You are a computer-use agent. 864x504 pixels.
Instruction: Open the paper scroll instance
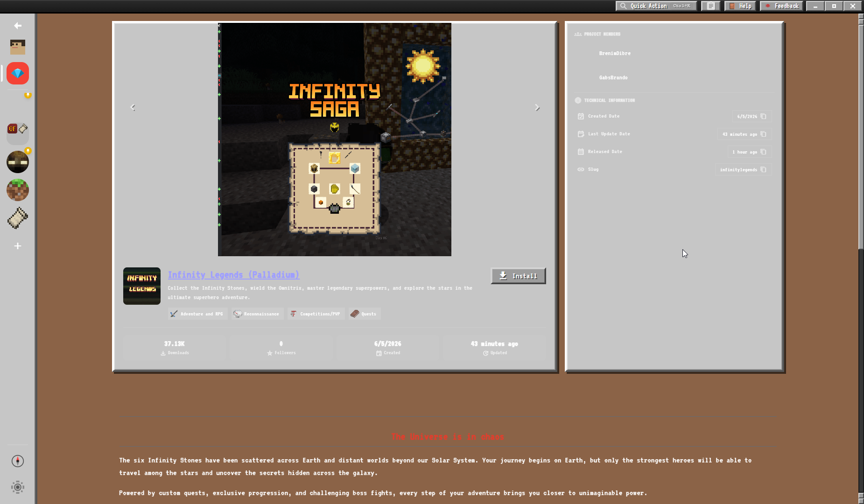pyautogui.click(x=18, y=218)
